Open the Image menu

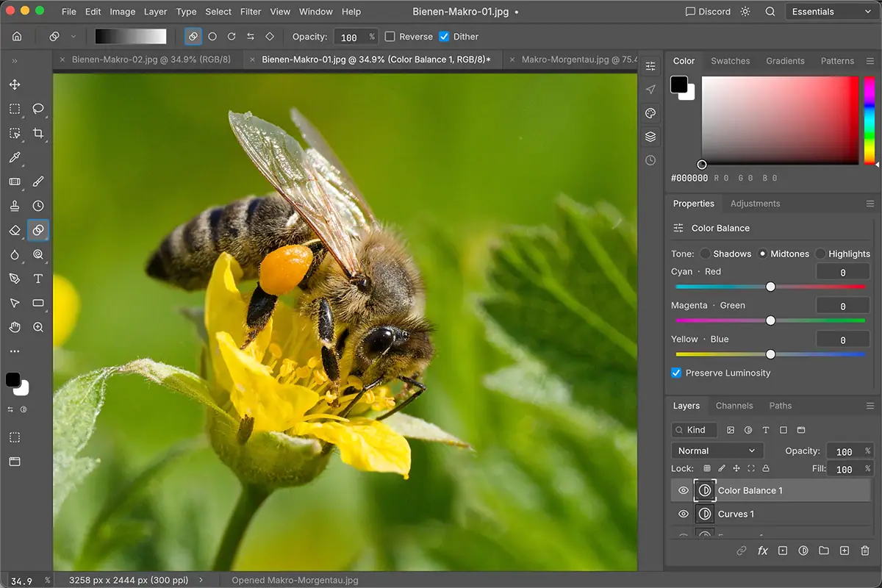[122, 12]
